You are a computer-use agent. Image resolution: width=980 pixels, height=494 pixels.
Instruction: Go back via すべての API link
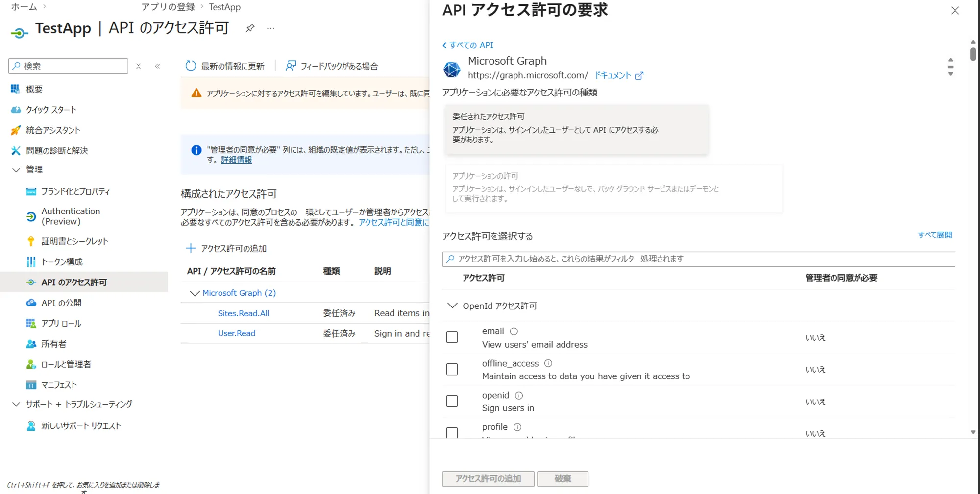point(468,45)
